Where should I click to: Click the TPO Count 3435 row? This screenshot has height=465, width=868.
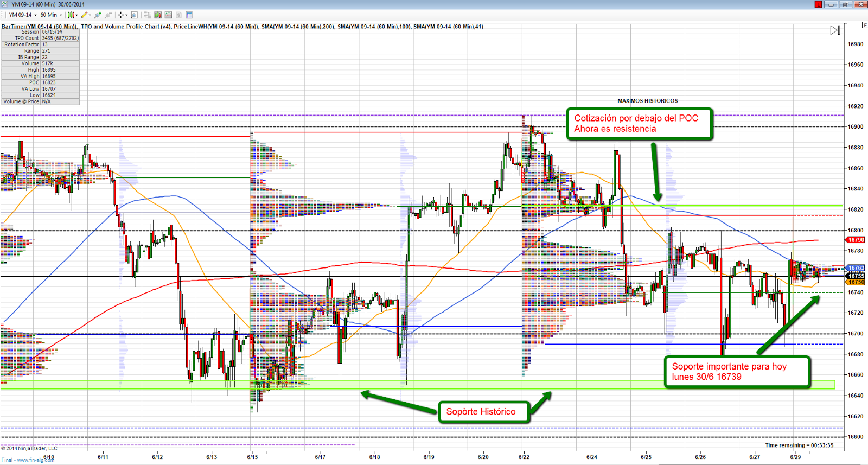[x=40, y=38]
